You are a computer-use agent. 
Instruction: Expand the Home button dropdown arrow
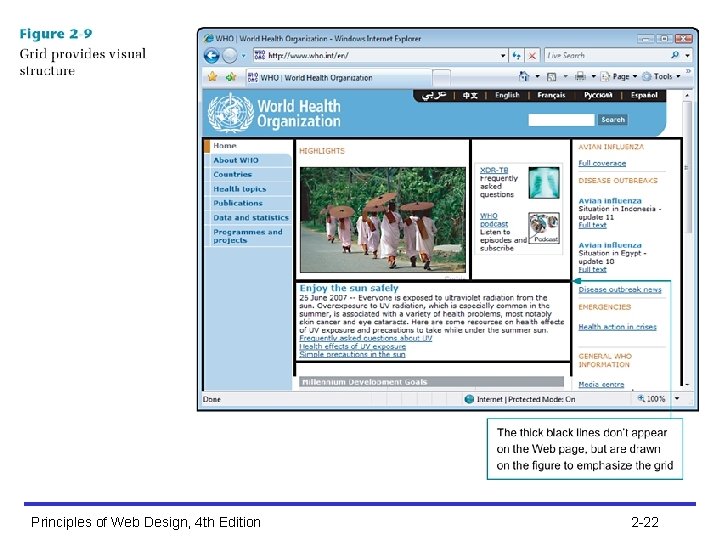537,77
